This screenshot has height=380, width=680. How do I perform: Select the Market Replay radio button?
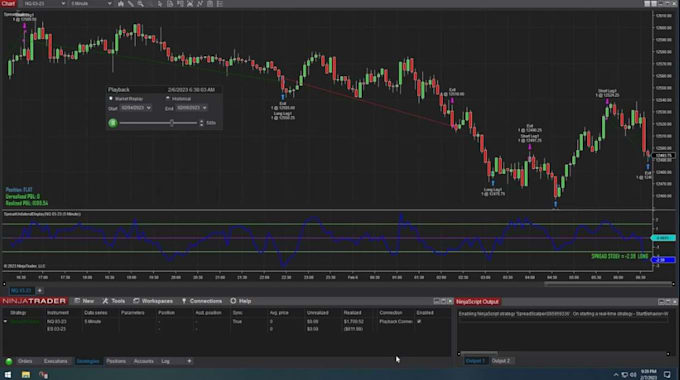(x=111, y=98)
